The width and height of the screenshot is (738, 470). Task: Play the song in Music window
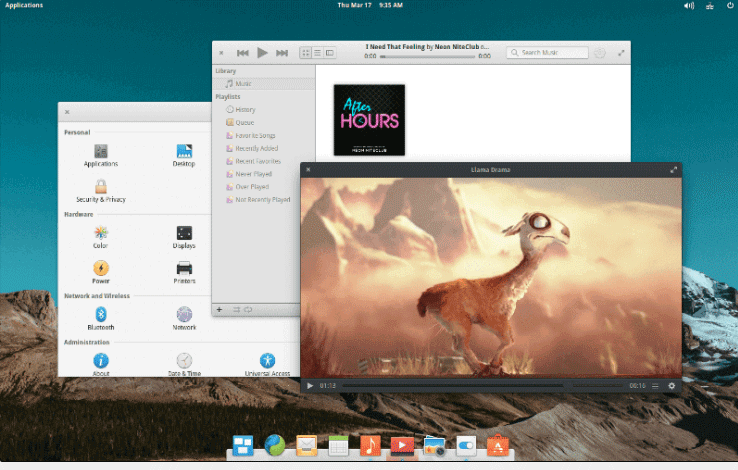pos(262,53)
